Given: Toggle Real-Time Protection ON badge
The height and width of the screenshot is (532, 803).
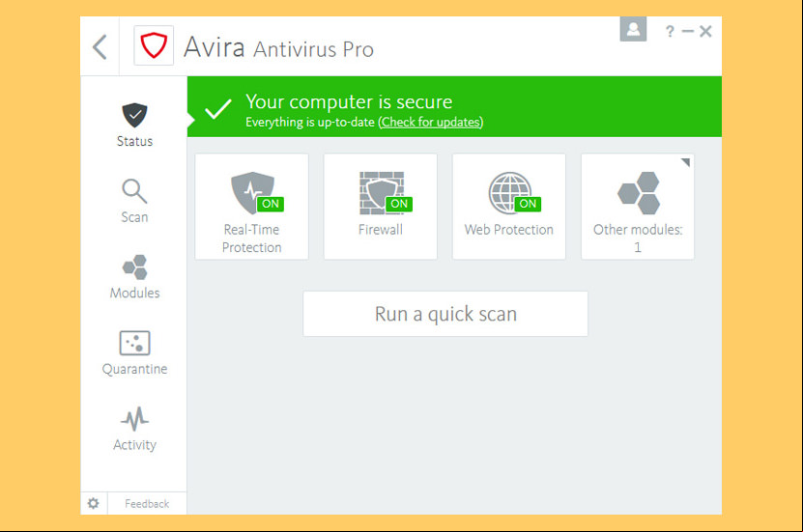Looking at the screenshot, I should [271, 204].
